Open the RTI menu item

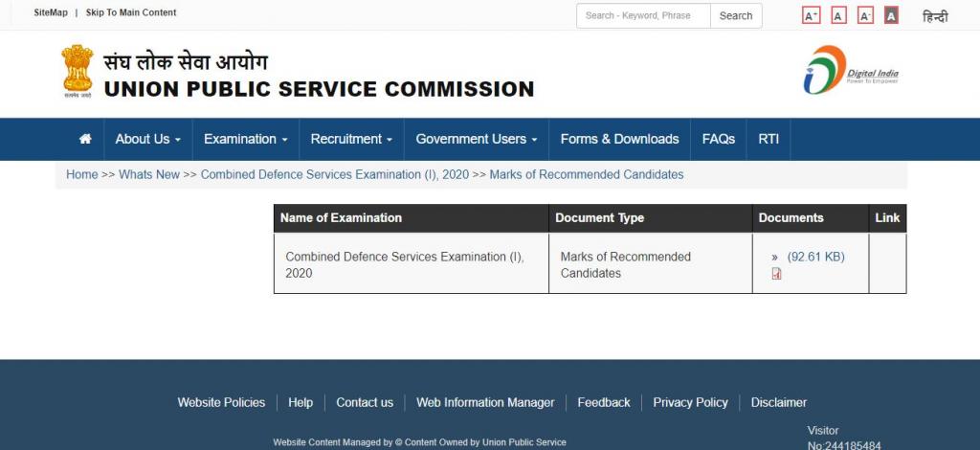pos(768,139)
